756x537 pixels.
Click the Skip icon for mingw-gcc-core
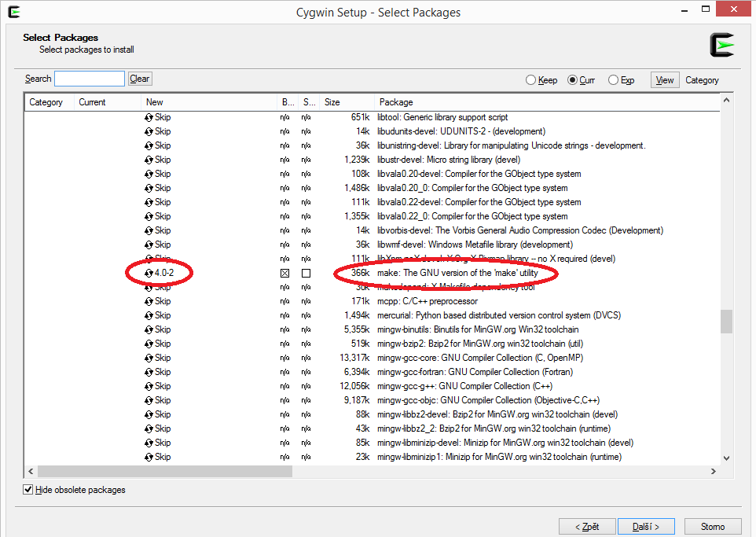click(x=148, y=358)
